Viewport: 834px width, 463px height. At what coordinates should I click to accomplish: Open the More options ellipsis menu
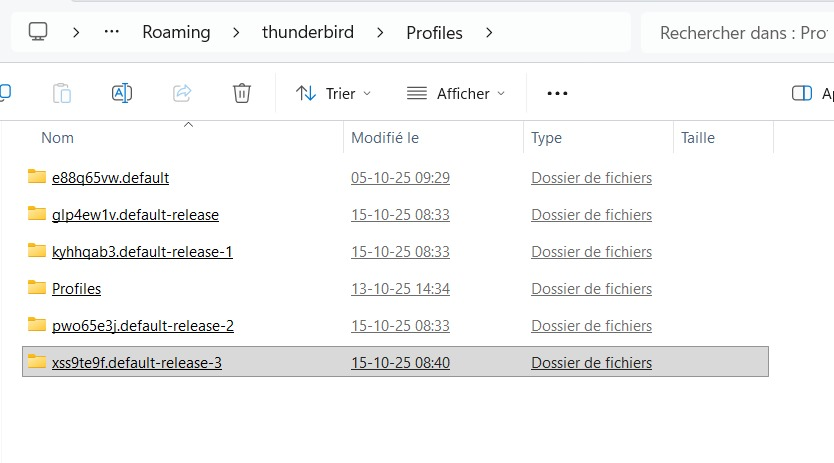click(x=557, y=93)
